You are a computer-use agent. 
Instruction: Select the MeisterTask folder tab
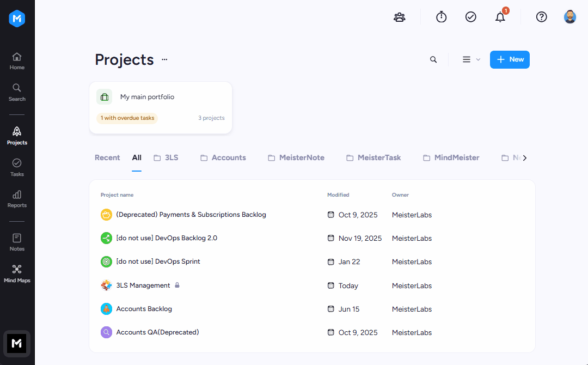pos(373,158)
